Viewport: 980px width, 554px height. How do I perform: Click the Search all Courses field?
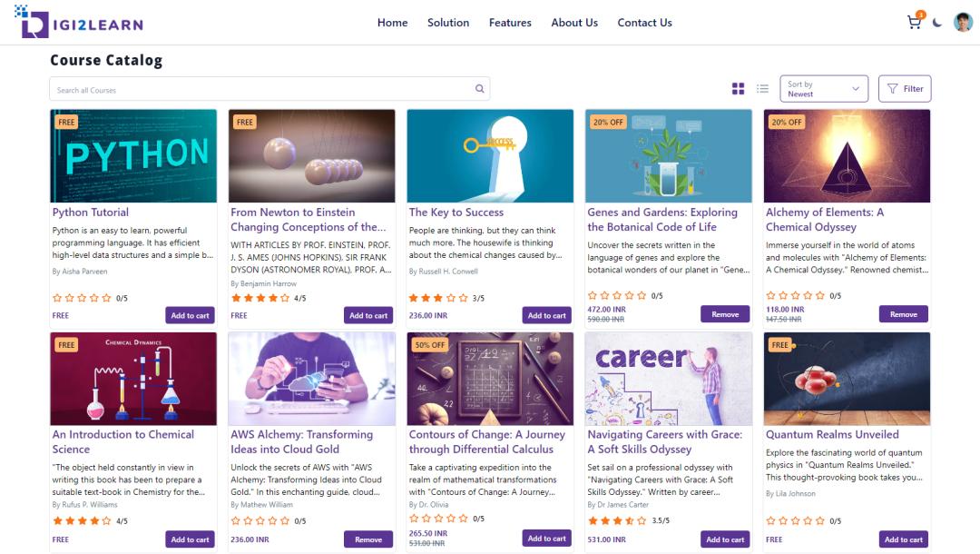[x=227, y=89]
